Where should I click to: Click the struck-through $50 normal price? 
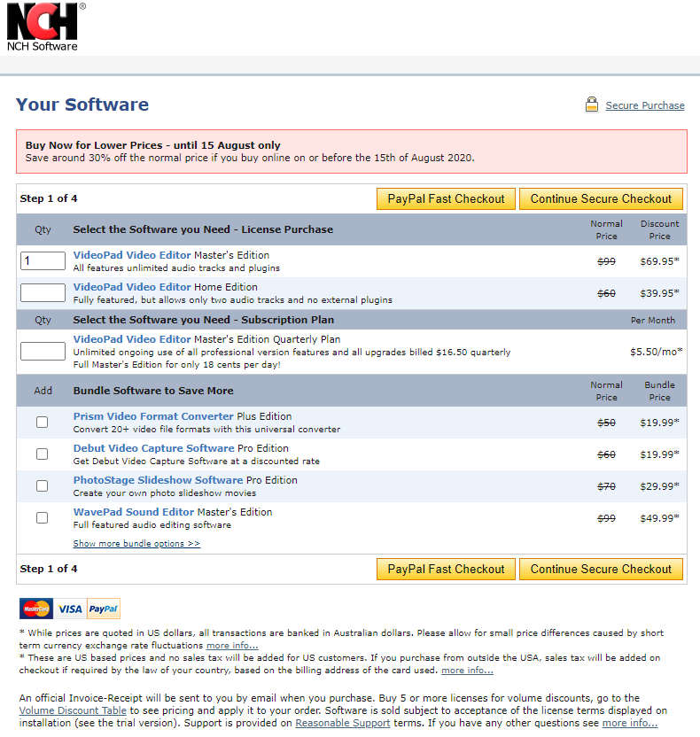[606, 423]
